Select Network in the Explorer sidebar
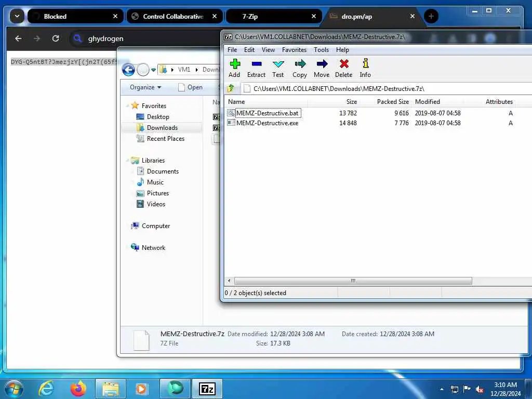This screenshot has width=532, height=399. pyautogui.click(x=153, y=248)
